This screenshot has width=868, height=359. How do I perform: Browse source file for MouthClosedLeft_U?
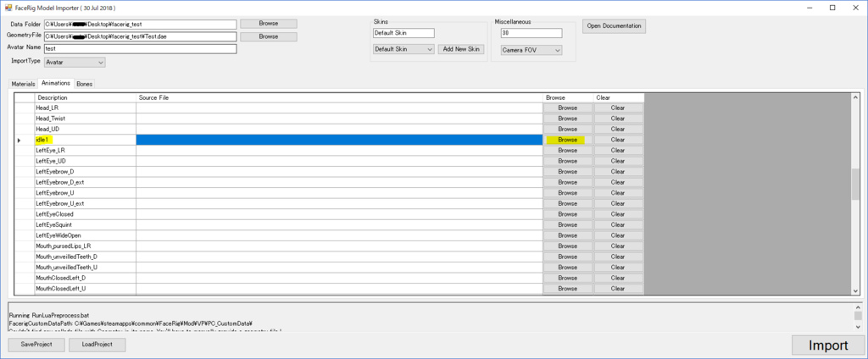(567, 289)
